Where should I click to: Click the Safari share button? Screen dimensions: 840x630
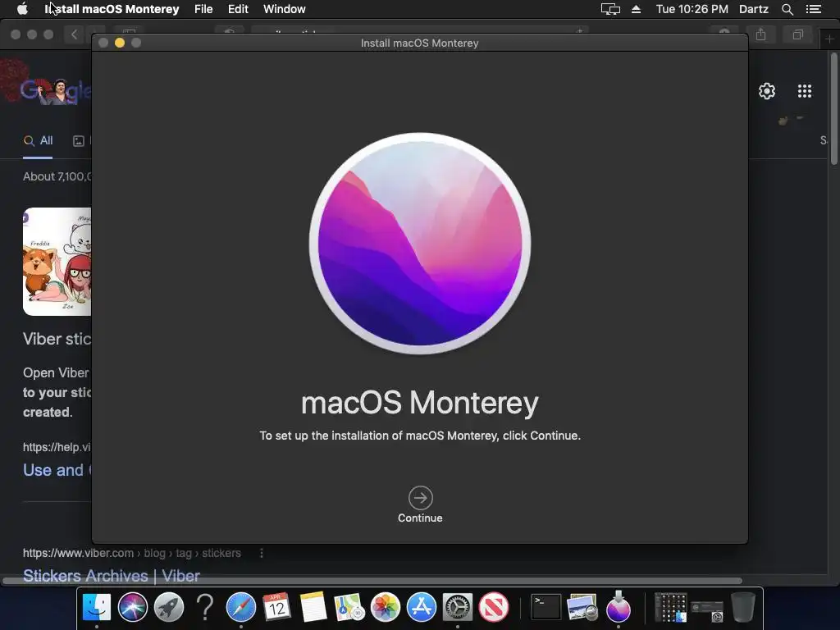pyautogui.click(x=760, y=34)
